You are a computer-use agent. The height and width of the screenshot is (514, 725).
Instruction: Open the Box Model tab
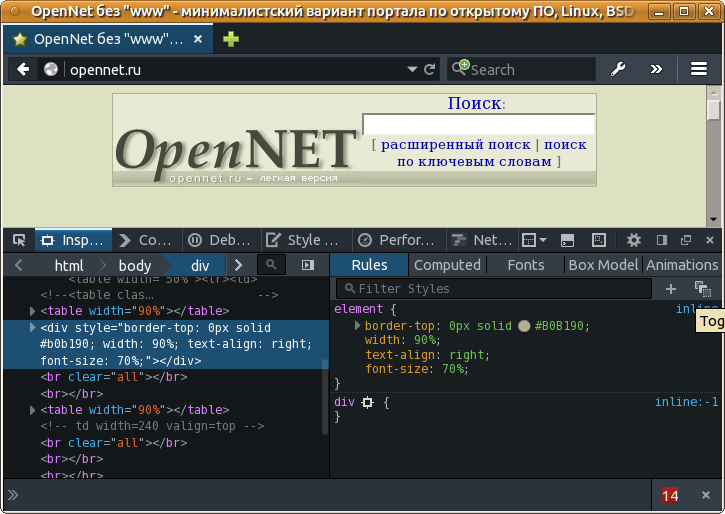[x=602, y=265]
